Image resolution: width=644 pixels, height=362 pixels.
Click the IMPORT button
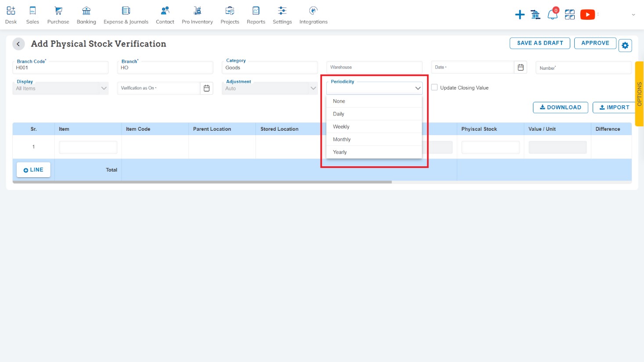click(x=614, y=108)
